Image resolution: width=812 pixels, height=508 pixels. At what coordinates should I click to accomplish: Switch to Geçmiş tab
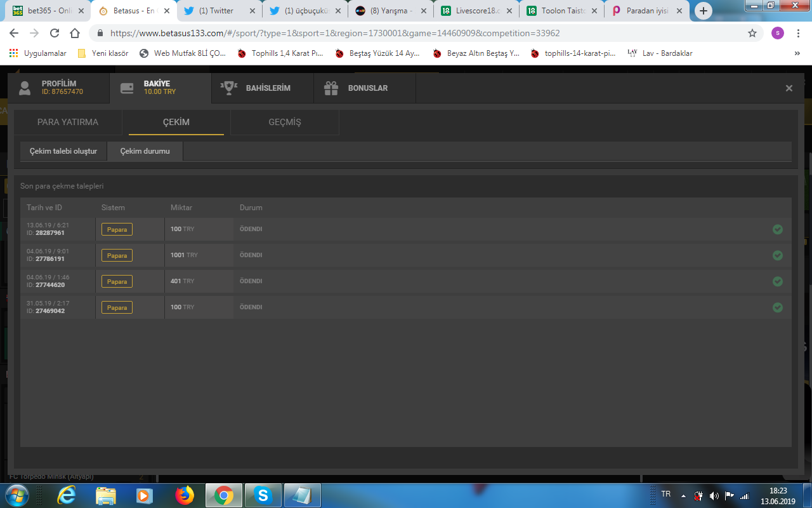pyautogui.click(x=285, y=123)
